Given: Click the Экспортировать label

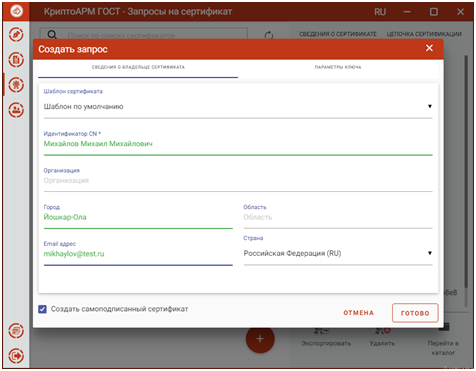Looking at the screenshot, I should pyautogui.click(x=326, y=343).
